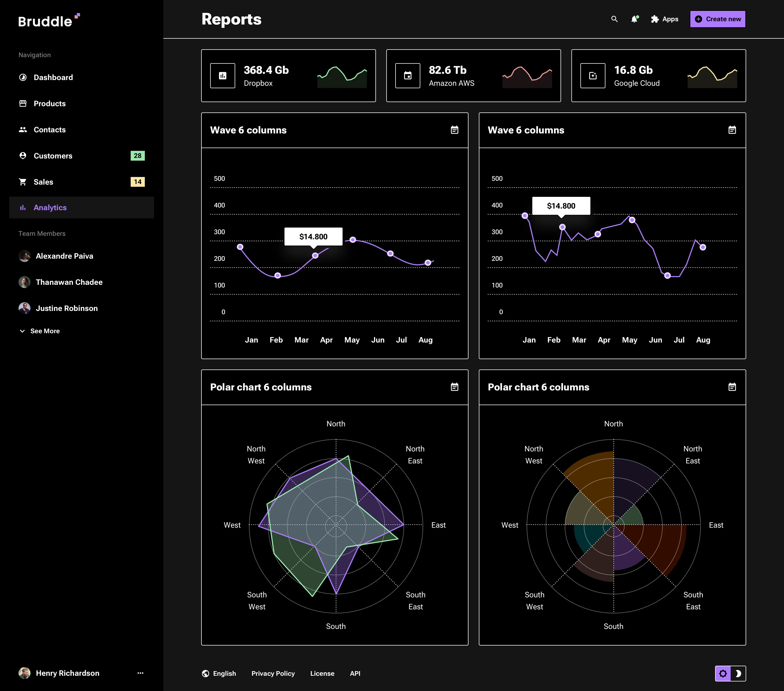
Task: Click the Henry Richardson three-dots menu
Action: click(140, 673)
